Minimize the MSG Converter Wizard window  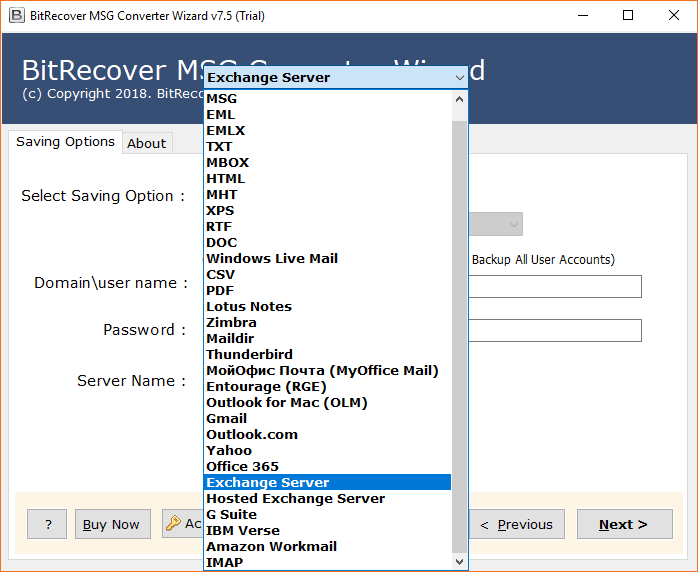pyautogui.click(x=583, y=16)
